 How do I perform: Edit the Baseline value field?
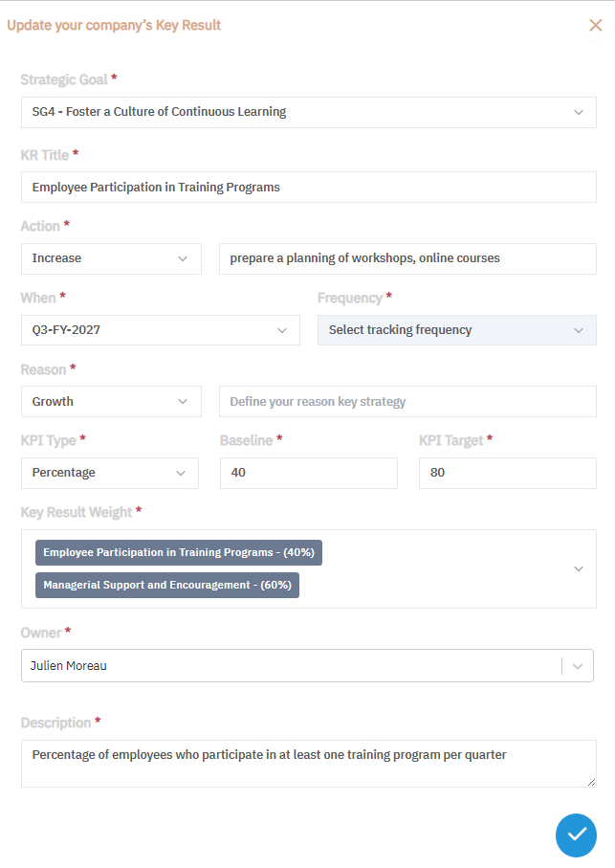(x=308, y=473)
